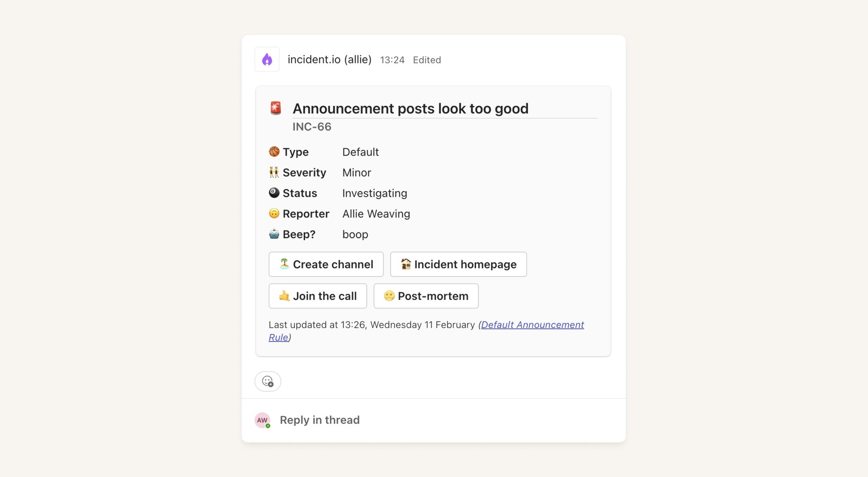The height and width of the screenshot is (477, 868).
Task: Click the robot emoji beside Beep?
Action: click(x=274, y=234)
